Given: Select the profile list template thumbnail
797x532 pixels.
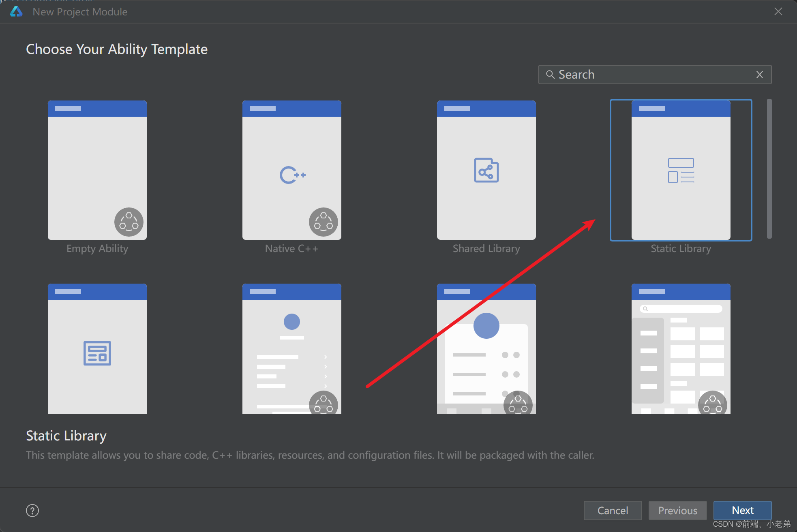Looking at the screenshot, I should click(x=292, y=348).
